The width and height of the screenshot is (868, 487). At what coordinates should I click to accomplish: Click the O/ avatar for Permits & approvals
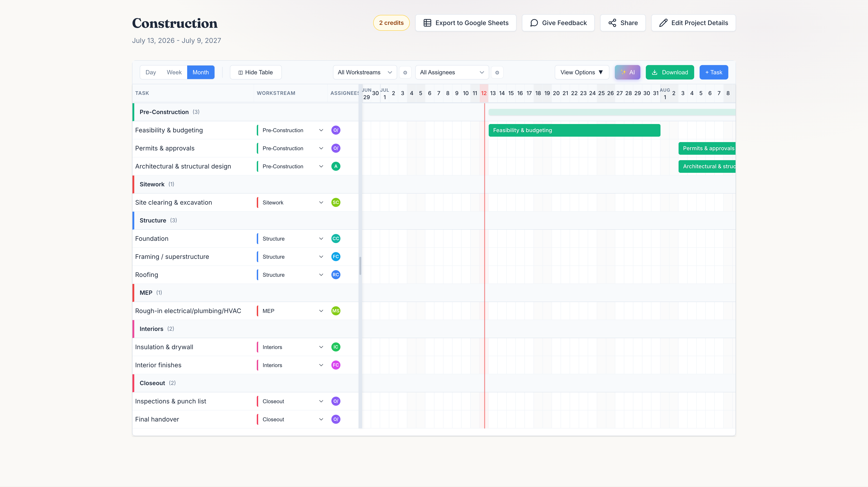click(336, 148)
